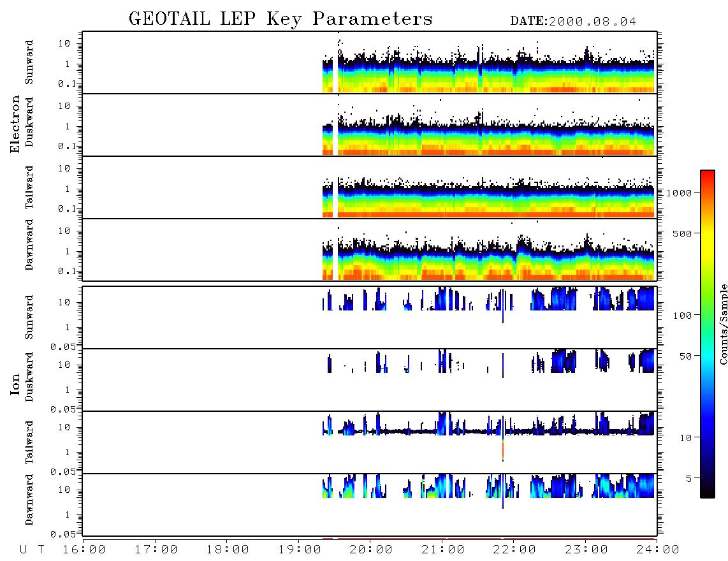Click the DATE:2000.08.04 label
Screen dimensions: 728x561
[573, 22]
